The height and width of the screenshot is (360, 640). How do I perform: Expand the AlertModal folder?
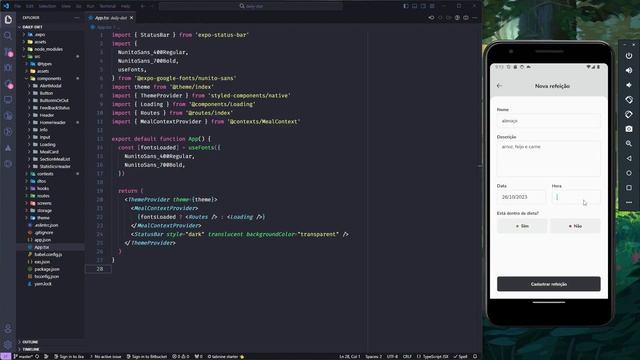click(x=51, y=86)
